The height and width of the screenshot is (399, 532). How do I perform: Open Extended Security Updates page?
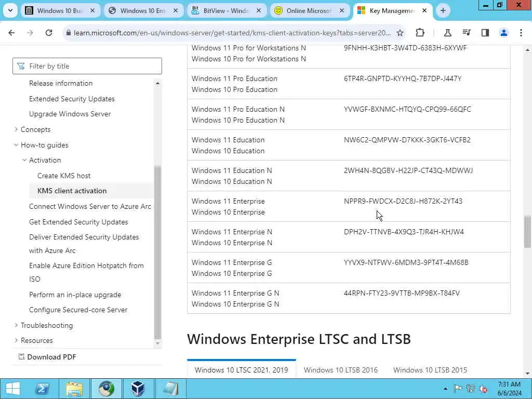[x=72, y=99]
